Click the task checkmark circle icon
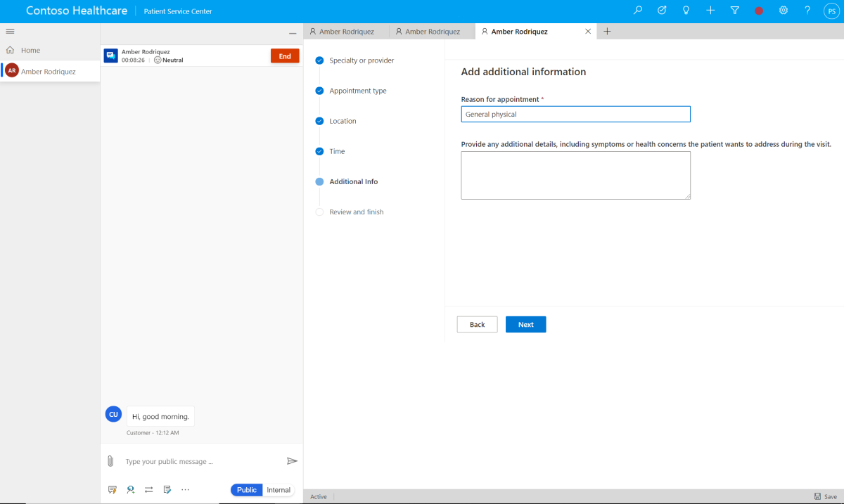The height and width of the screenshot is (504, 844). (662, 11)
